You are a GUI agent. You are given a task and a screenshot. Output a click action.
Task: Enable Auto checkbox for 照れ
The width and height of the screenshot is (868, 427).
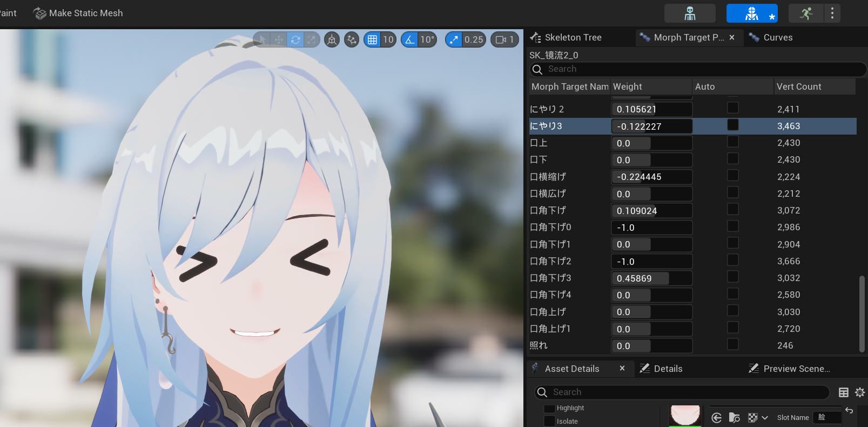coord(733,344)
